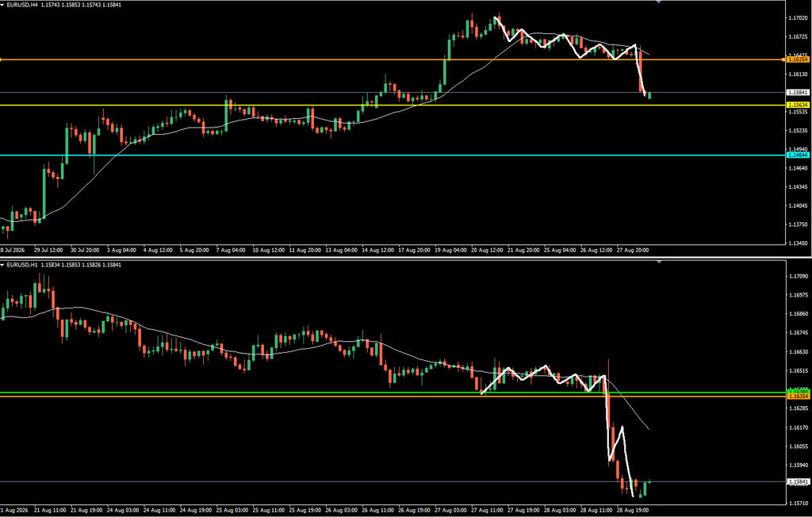Select the cyan 1.14844 price tag
812x517 pixels.
coord(798,155)
